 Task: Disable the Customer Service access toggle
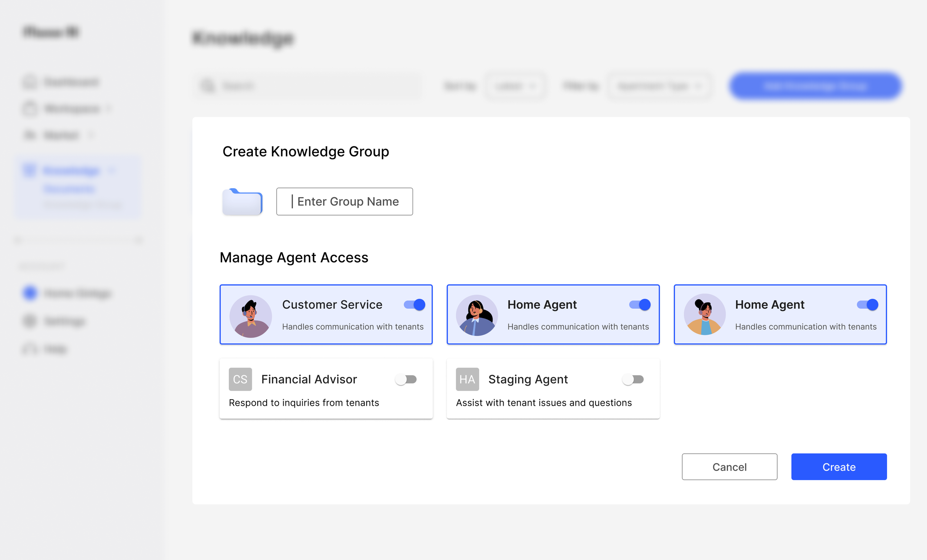(414, 305)
